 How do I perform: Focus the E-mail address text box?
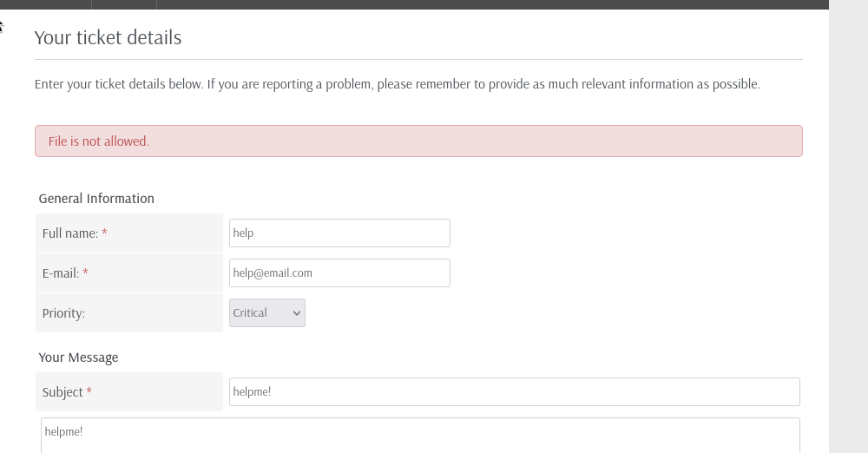coord(339,272)
